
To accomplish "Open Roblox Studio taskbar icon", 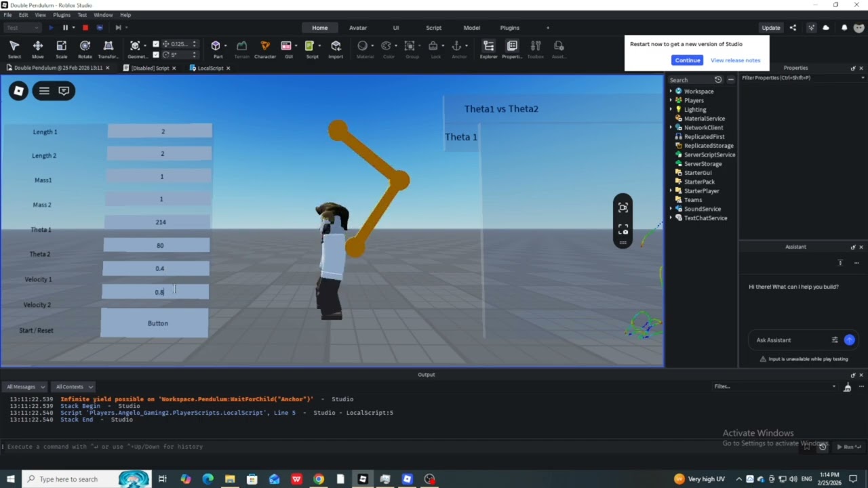I will point(363,479).
